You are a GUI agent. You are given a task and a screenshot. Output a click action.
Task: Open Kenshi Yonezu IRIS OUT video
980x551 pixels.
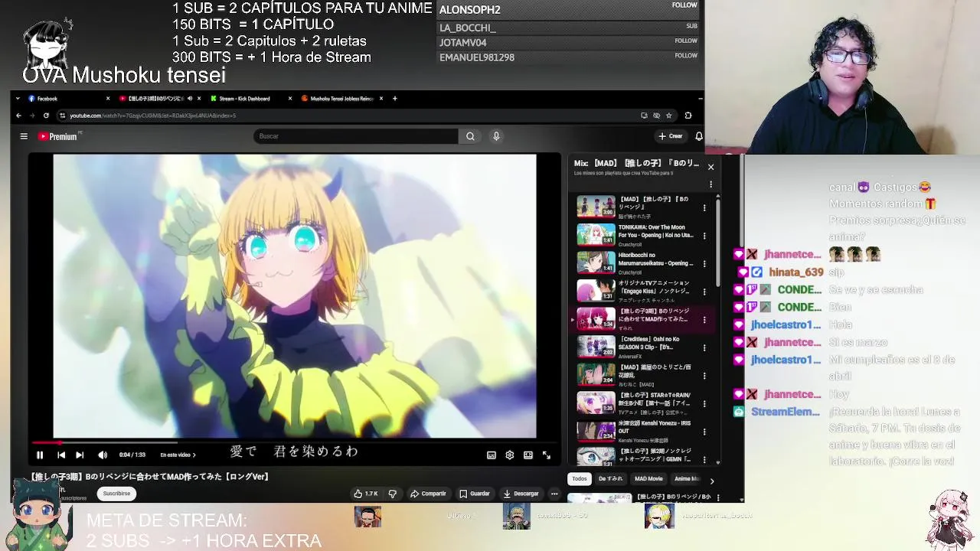point(596,431)
